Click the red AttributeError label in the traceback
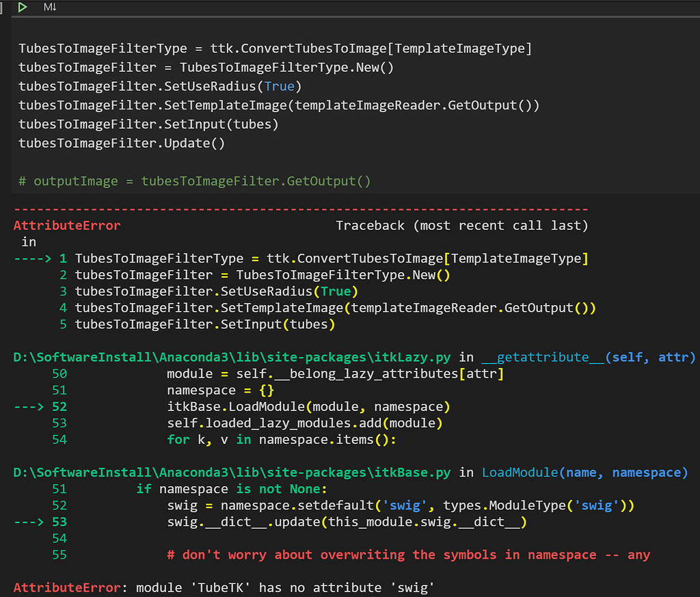Image resolution: width=700 pixels, height=597 pixels. point(66,225)
